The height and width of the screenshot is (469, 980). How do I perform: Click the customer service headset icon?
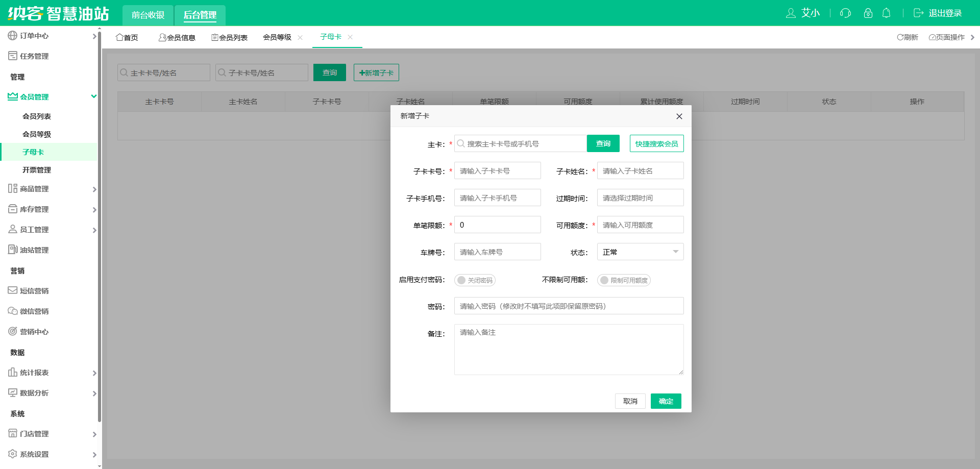pos(845,13)
